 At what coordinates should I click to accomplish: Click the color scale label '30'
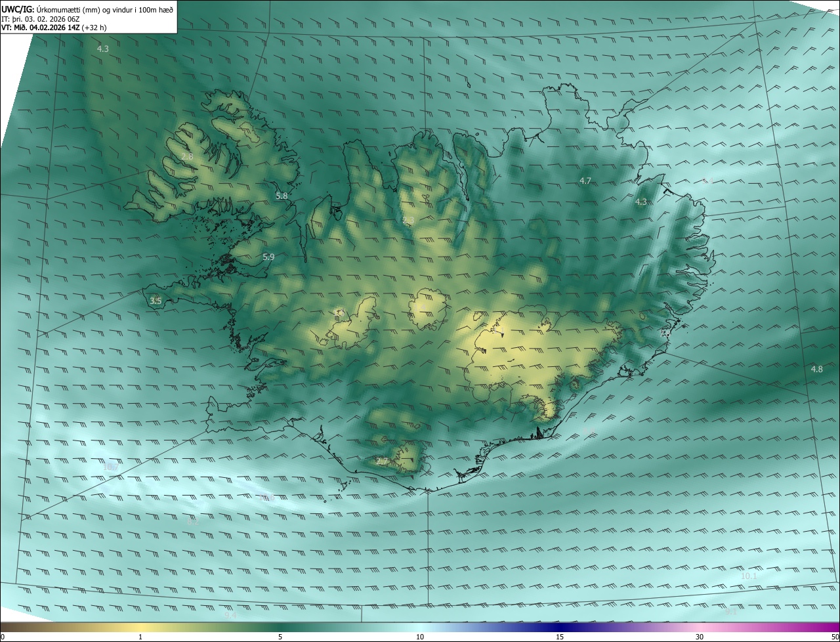pyautogui.click(x=700, y=637)
